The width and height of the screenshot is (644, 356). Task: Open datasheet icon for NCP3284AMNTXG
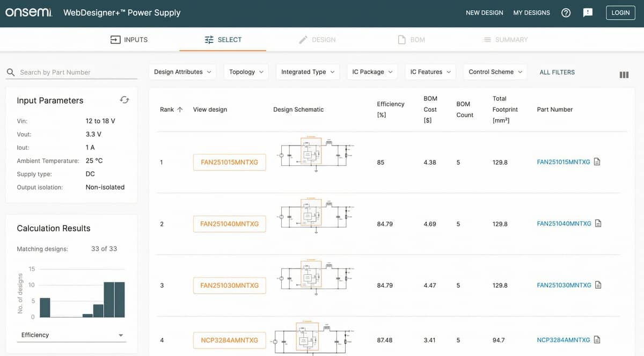point(597,340)
